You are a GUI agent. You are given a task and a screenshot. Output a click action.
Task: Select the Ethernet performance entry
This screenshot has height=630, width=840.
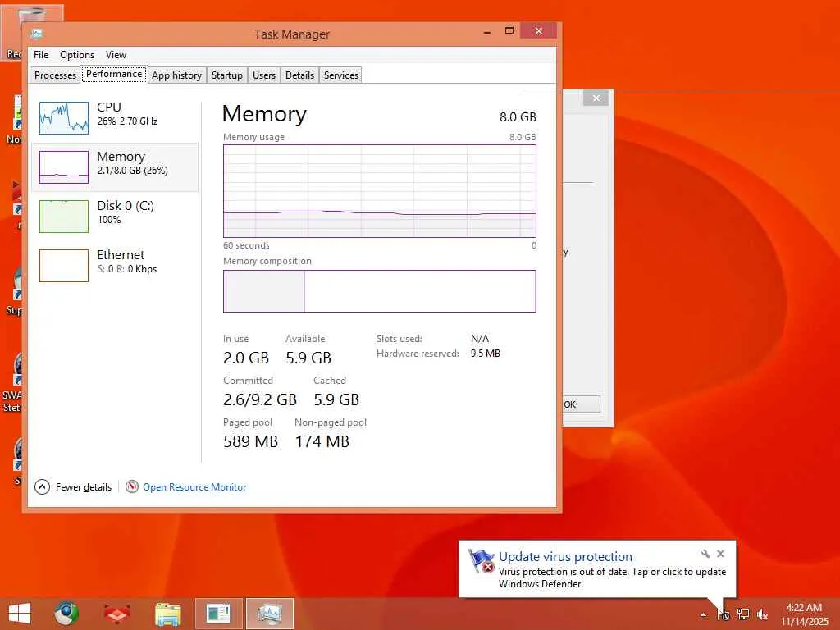pyautogui.click(x=115, y=265)
